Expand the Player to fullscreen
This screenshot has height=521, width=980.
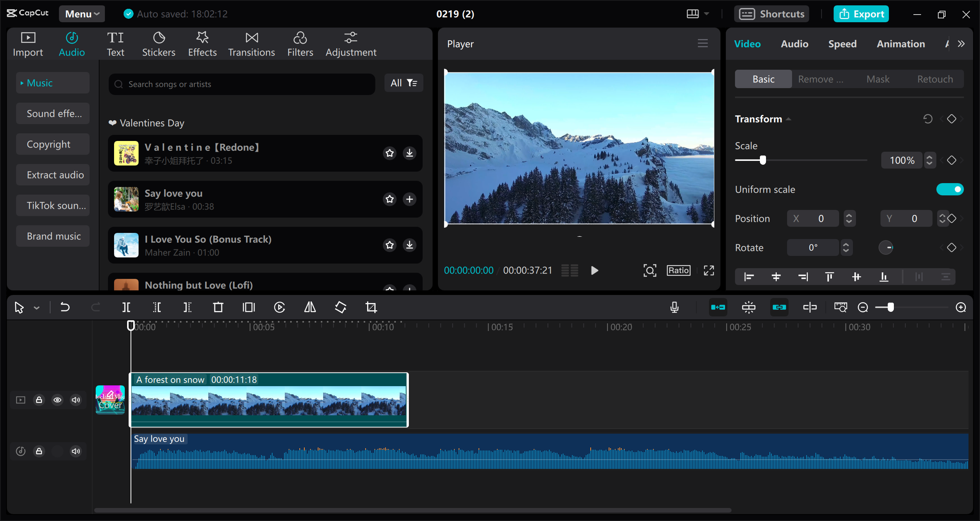coord(709,270)
